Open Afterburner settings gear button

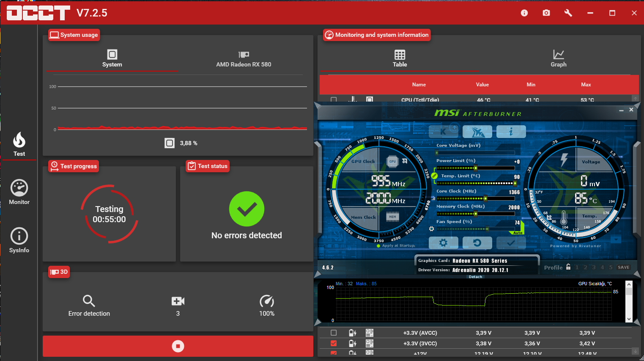pos(443,243)
